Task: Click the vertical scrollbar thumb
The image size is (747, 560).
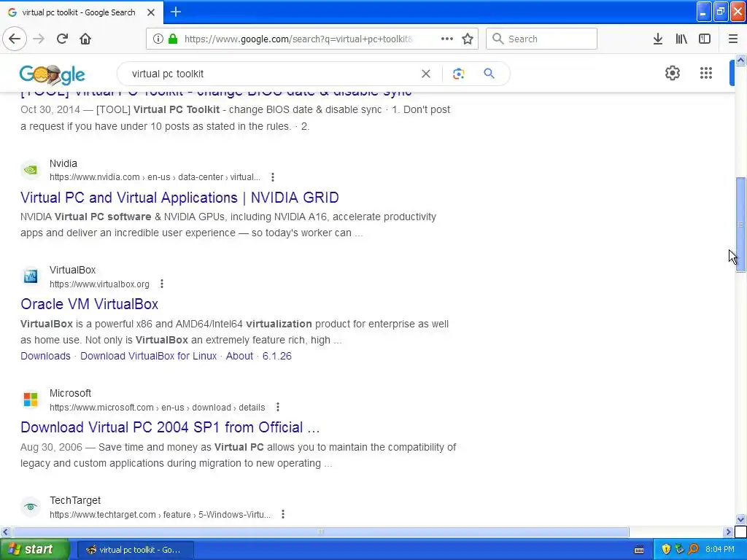Action: (x=740, y=225)
